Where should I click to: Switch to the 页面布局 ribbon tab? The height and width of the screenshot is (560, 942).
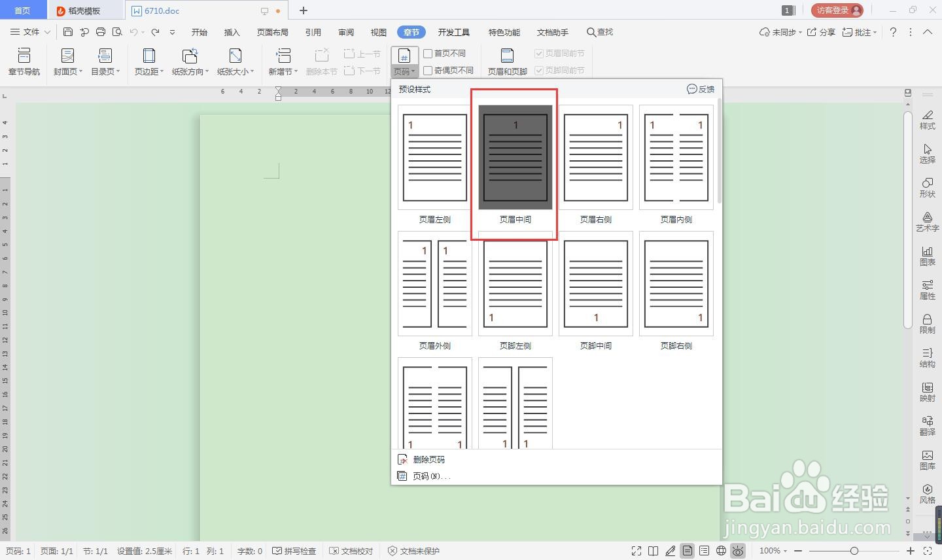(x=273, y=32)
